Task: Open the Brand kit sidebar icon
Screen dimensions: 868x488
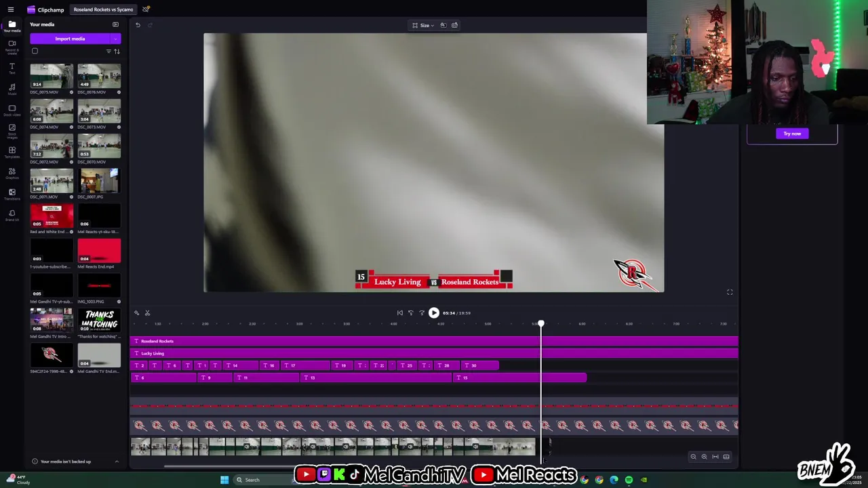Action: point(12,215)
